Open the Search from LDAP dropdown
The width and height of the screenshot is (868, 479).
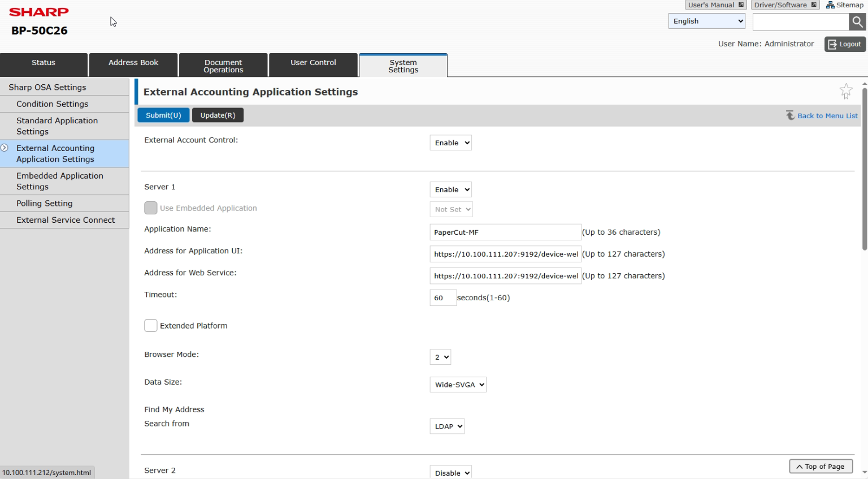pos(448,426)
